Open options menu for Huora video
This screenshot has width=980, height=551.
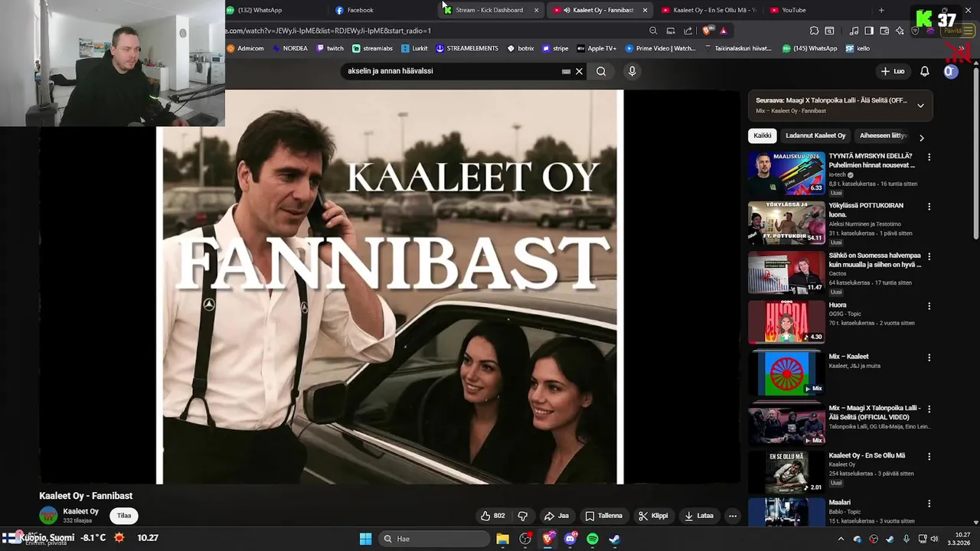click(x=929, y=306)
